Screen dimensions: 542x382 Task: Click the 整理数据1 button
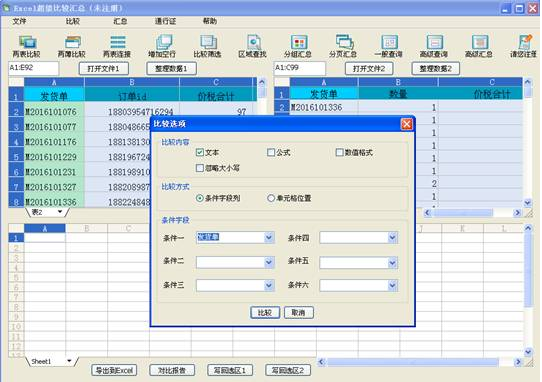[x=171, y=68]
